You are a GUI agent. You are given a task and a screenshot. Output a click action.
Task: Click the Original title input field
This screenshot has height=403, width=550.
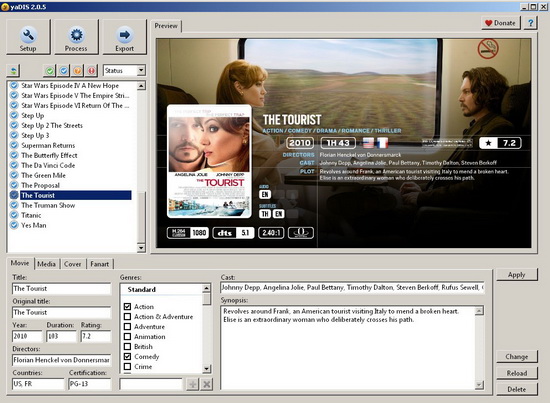pos(61,312)
